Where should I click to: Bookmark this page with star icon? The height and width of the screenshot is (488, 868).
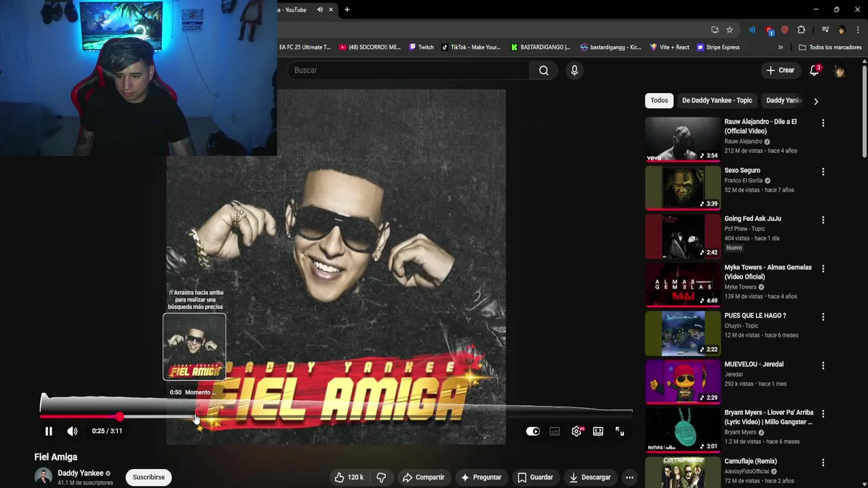tap(730, 30)
